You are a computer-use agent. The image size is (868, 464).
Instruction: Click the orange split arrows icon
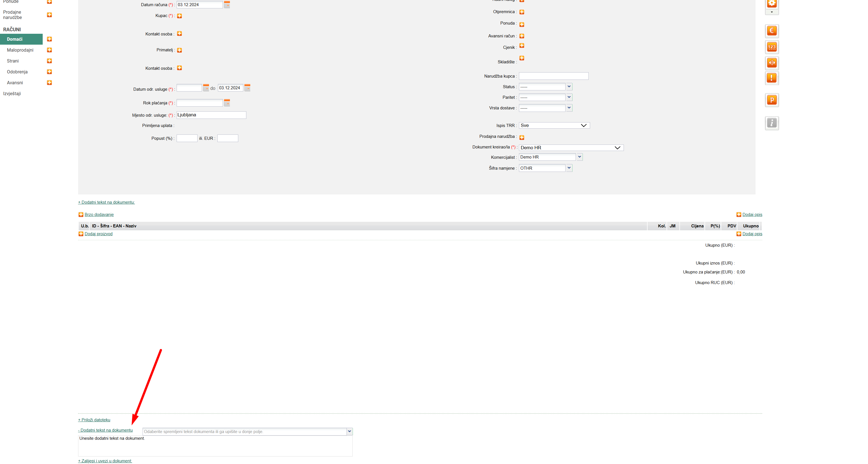pyautogui.click(x=772, y=63)
